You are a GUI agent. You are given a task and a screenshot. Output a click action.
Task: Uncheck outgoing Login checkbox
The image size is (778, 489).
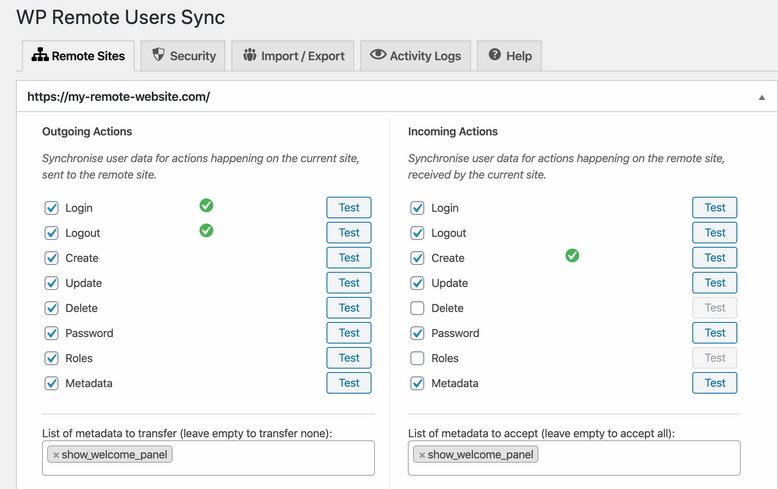[52, 208]
